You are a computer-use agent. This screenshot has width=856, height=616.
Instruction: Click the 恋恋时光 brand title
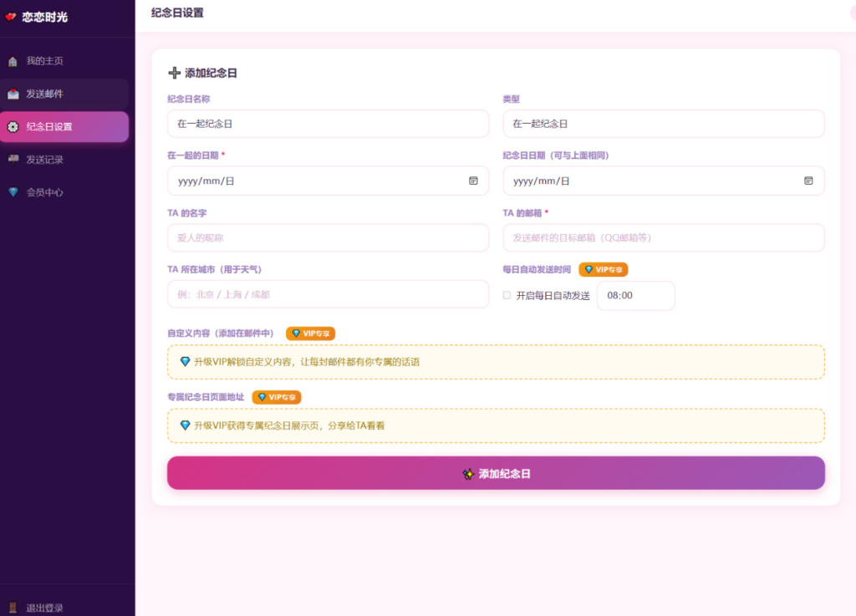click(x=45, y=17)
